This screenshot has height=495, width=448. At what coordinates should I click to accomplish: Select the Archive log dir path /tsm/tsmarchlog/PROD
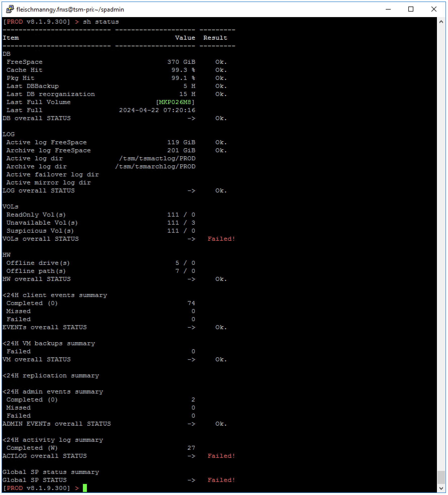tap(156, 166)
